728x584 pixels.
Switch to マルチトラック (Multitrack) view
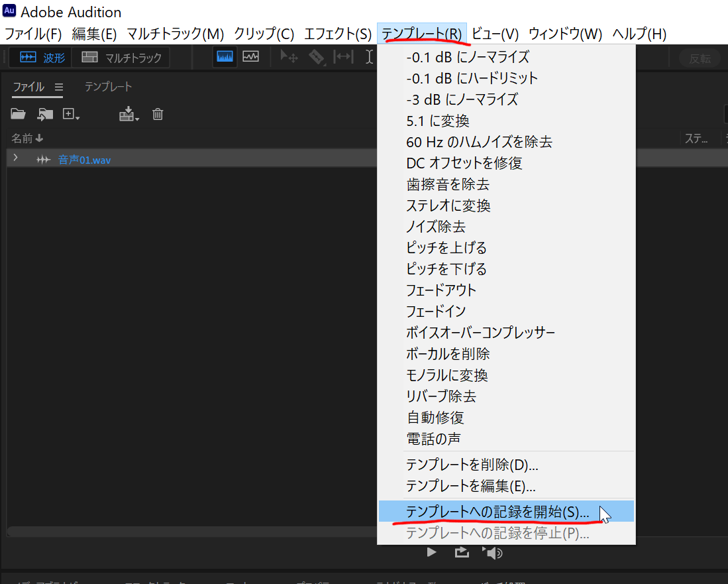click(x=121, y=57)
